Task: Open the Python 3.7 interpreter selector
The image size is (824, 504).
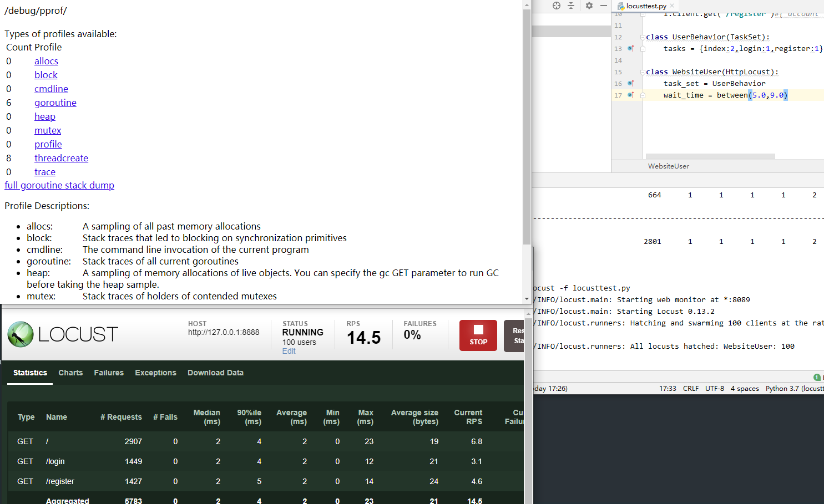Action: pos(793,389)
